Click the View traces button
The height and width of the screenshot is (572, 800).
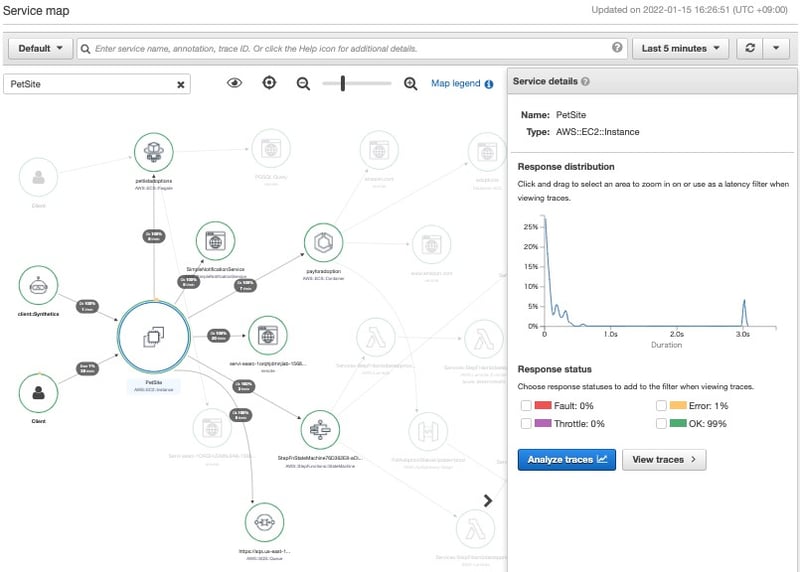pyautogui.click(x=664, y=460)
